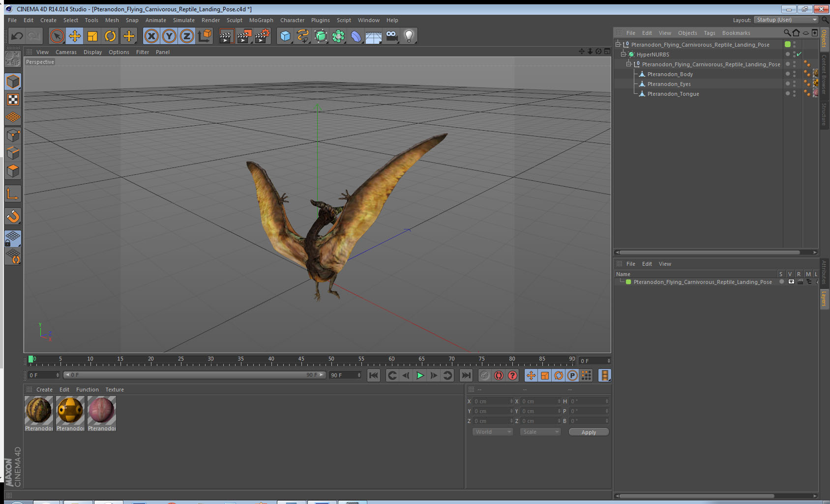
Task: Click the Undo arrow icon
Action: click(17, 36)
